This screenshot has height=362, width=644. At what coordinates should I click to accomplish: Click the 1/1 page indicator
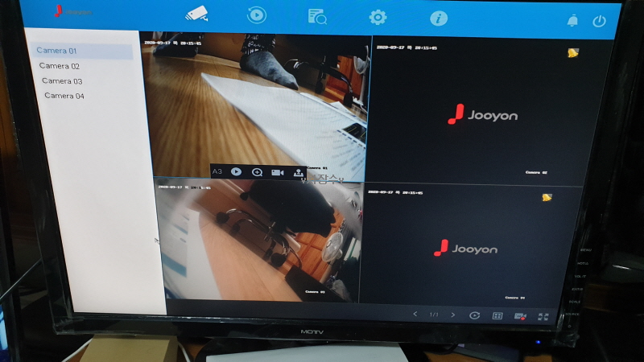pos(434,315)
